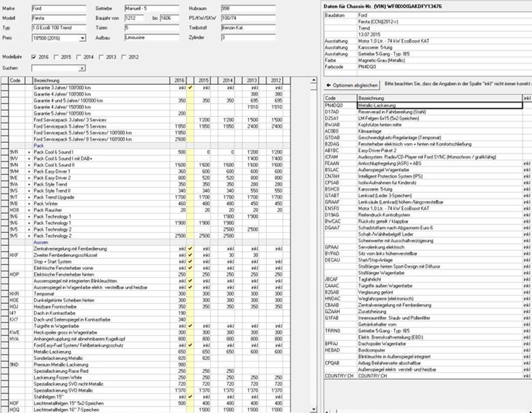Viewport: 532px width, 413px height.
Task: Select the Metallic-Lackierung cell for PN4DQ0
Action: pos(440,105)
